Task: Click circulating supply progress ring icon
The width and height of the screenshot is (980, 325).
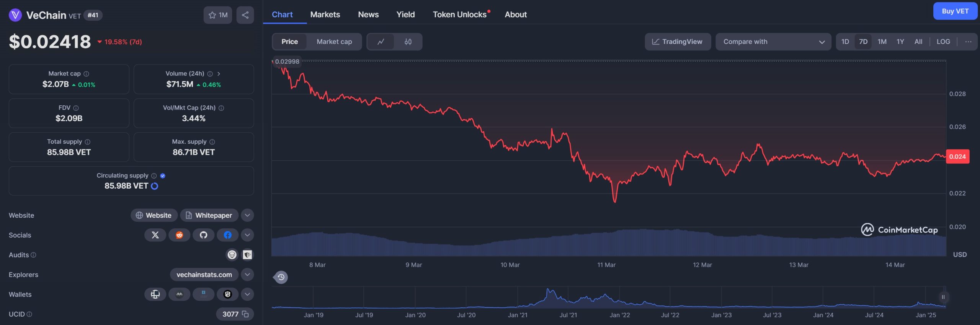Action: pos(155,186)
